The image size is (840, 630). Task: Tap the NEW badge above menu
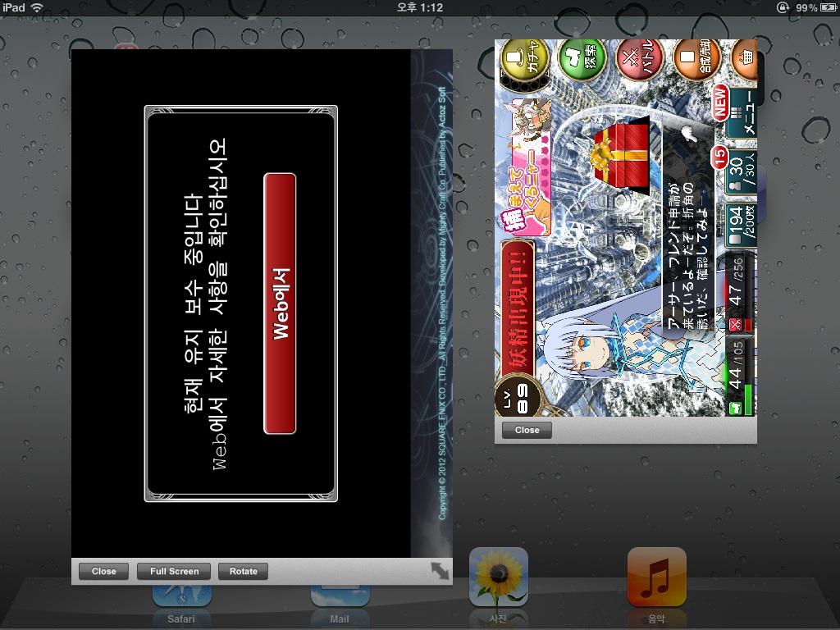point(720,102)
